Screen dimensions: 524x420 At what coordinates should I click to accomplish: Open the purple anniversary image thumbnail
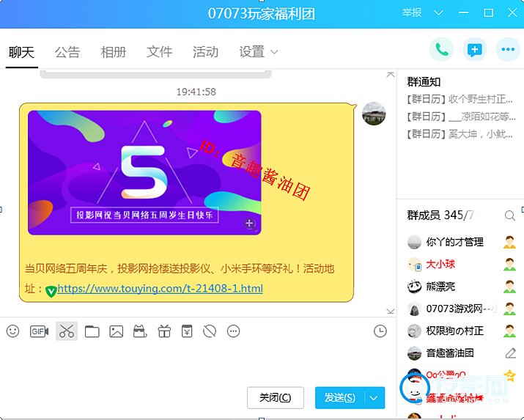[x=144, y=172]
